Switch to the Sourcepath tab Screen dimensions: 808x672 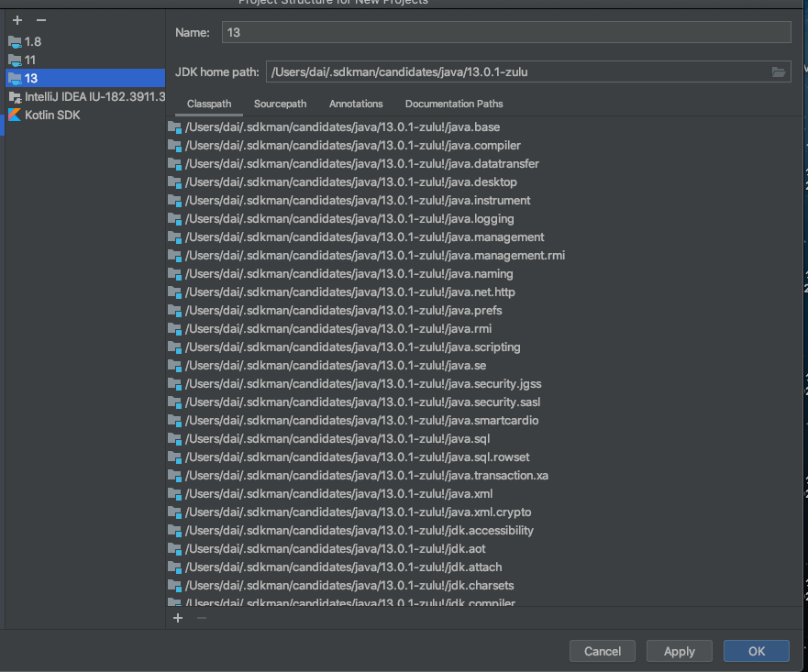pyautogui.click(x=280, y=104)
